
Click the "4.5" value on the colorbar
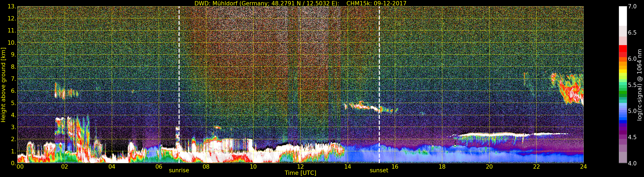[x=632, y=137]
